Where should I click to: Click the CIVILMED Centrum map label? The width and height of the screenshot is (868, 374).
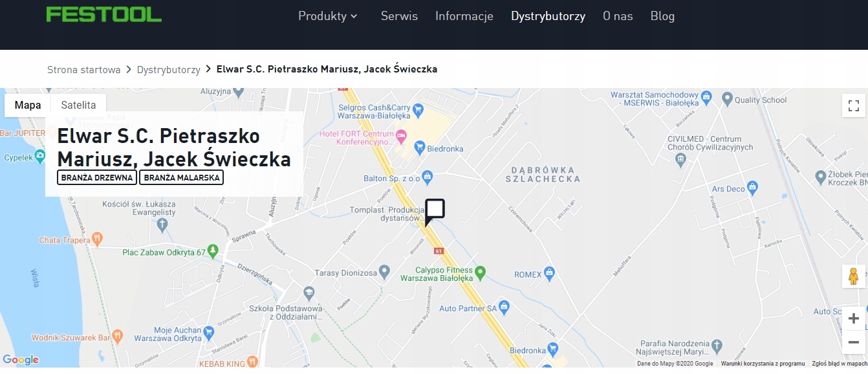(710, 143)
